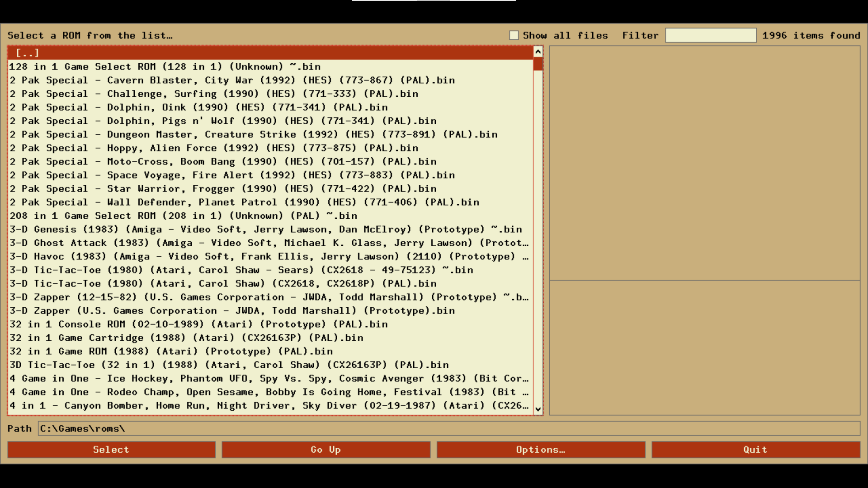Select 32 in 1 Console ROM (02-10-1989)
This screenshot has width=868, height=488.
pos(270,324)
